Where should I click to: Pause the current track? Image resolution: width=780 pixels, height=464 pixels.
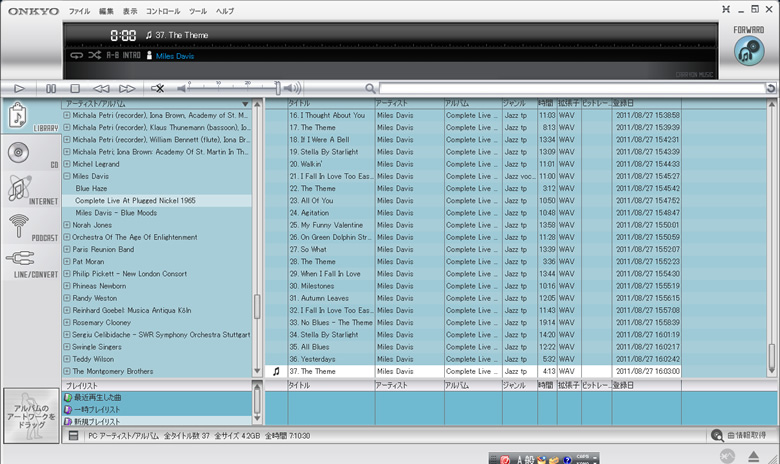[51, 89]
